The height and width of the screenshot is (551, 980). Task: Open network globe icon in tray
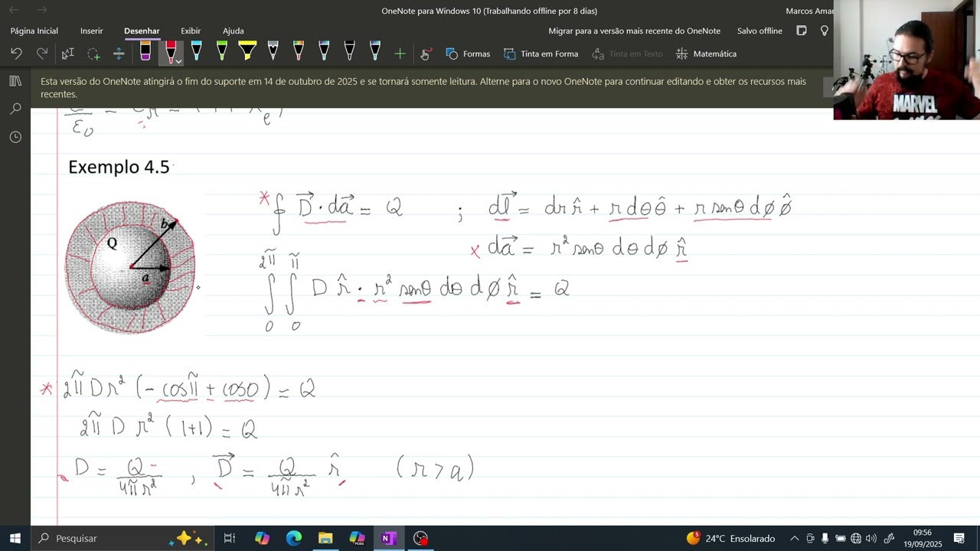[855, 538]
